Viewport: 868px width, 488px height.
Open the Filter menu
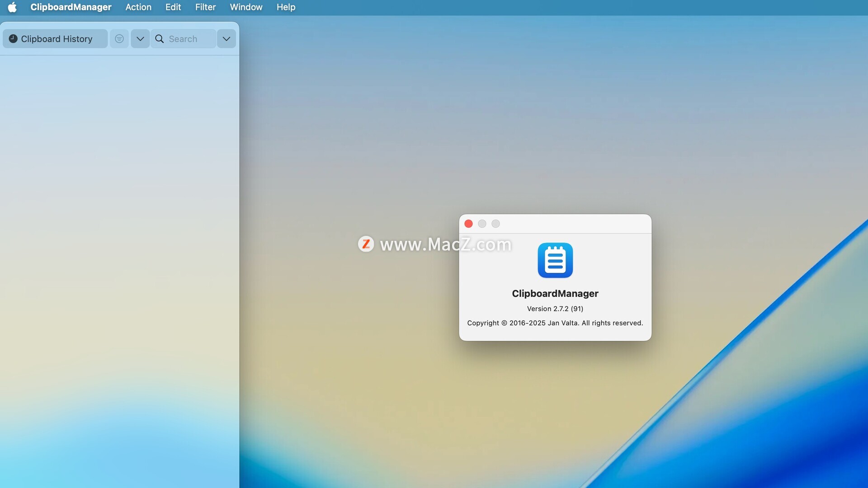tap(205, 7)
